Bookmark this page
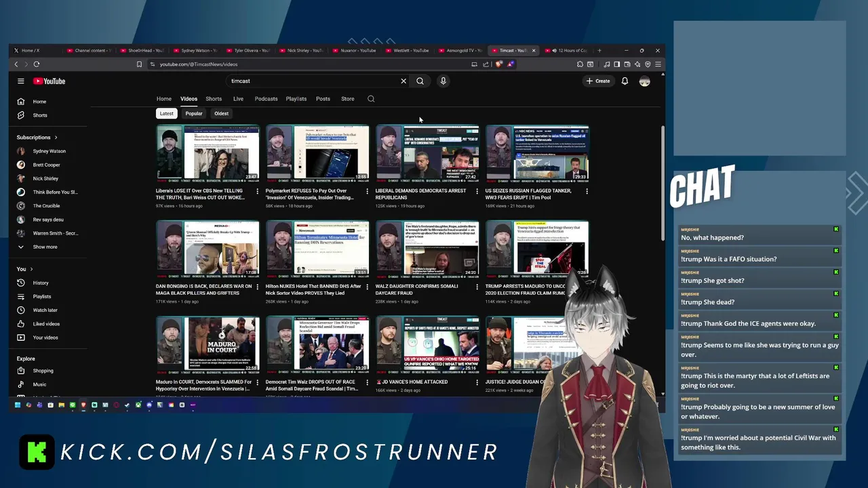868x488 pixels. 139,64
